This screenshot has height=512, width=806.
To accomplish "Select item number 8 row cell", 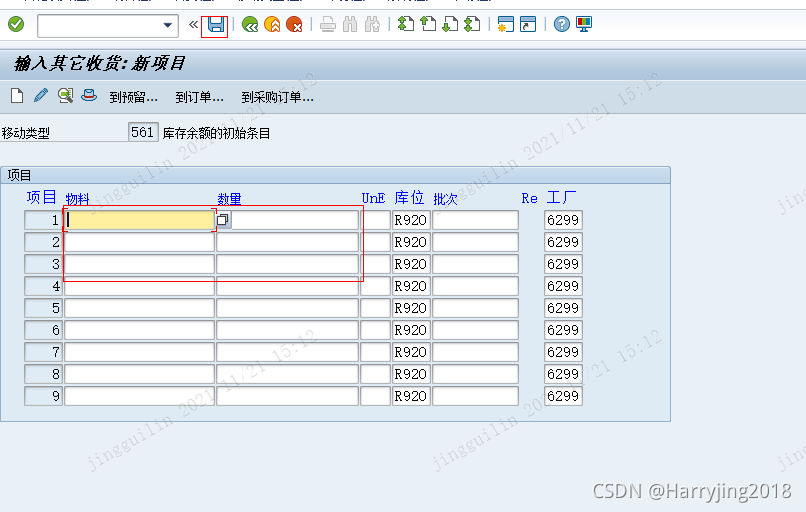I will [x=44, y=374].
